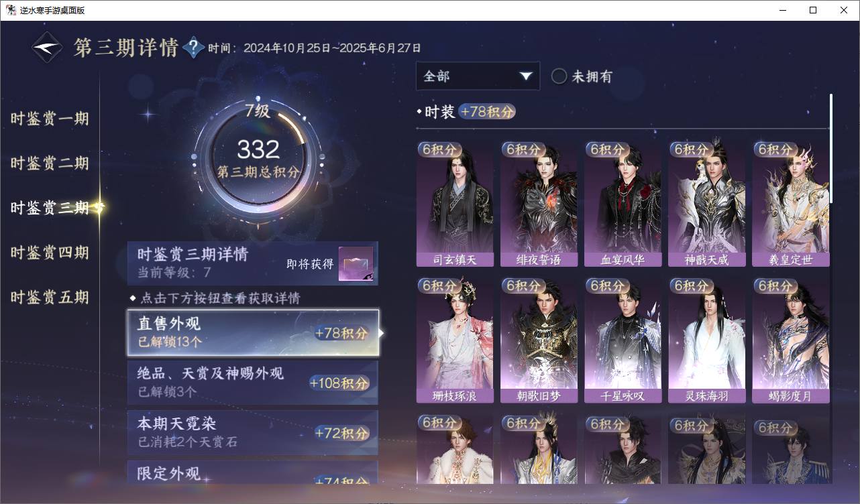This screenshot has height=504, width=860.
Task: Select the 司玄镇天 outfit thumbnail
Action: tap(455, 204)
